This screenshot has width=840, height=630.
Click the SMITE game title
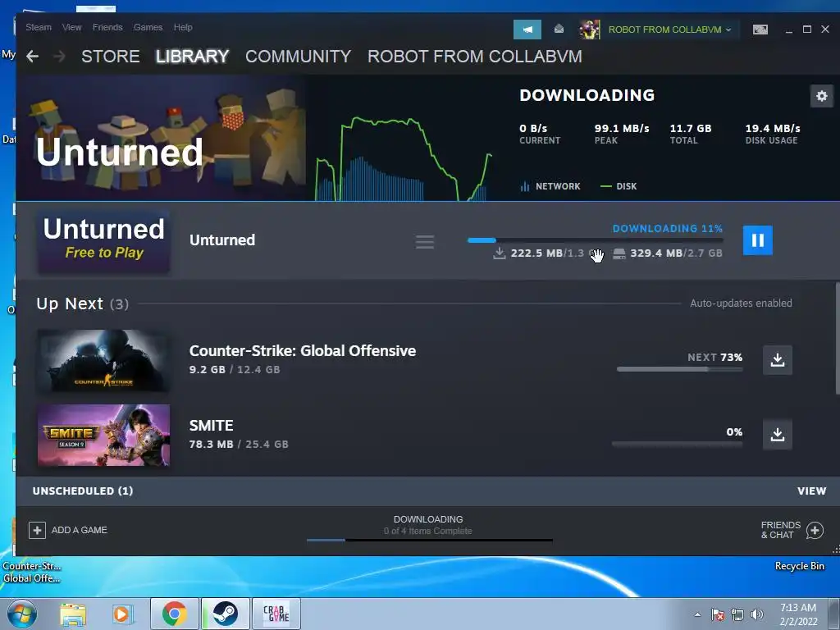(211, 426)
